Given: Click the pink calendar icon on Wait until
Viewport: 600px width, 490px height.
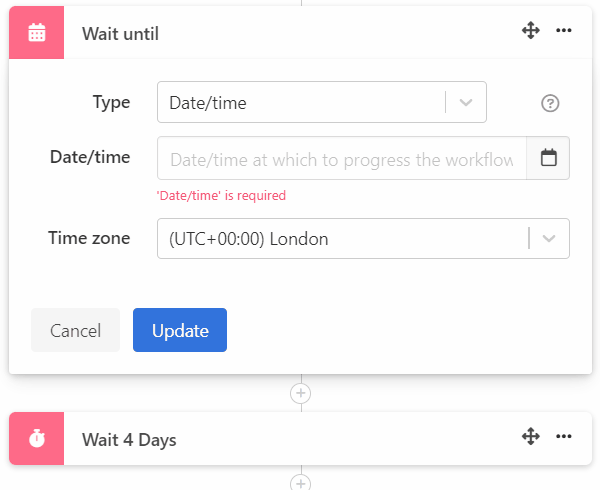Looking at the screenshot, I should [37, 33].
